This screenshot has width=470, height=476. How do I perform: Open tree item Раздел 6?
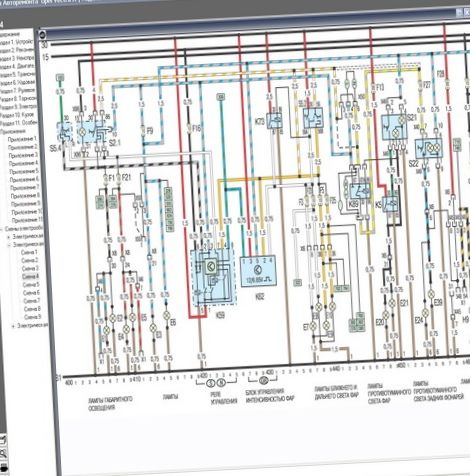pyautogui.click(x=17, y=82)
